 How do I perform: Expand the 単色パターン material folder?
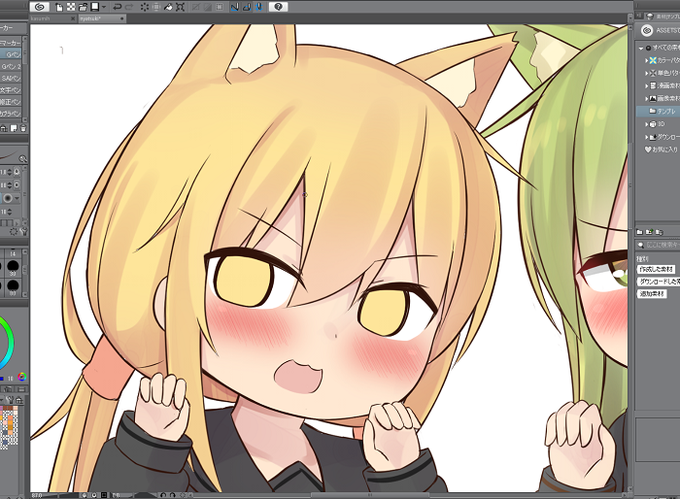[x=646, y=73]
